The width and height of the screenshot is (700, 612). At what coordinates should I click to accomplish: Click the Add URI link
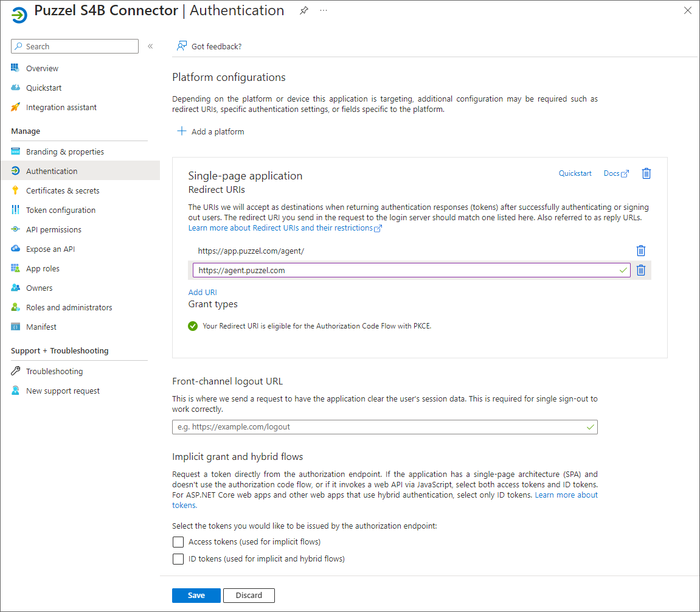pyautogui.click(x=203, y=292)
